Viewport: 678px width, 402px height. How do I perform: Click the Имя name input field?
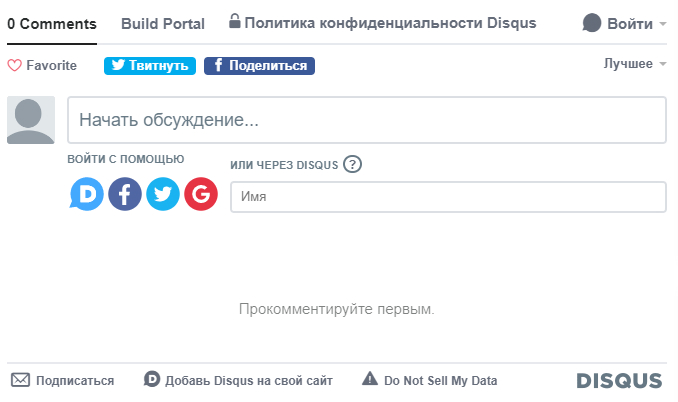coord(448,197)
